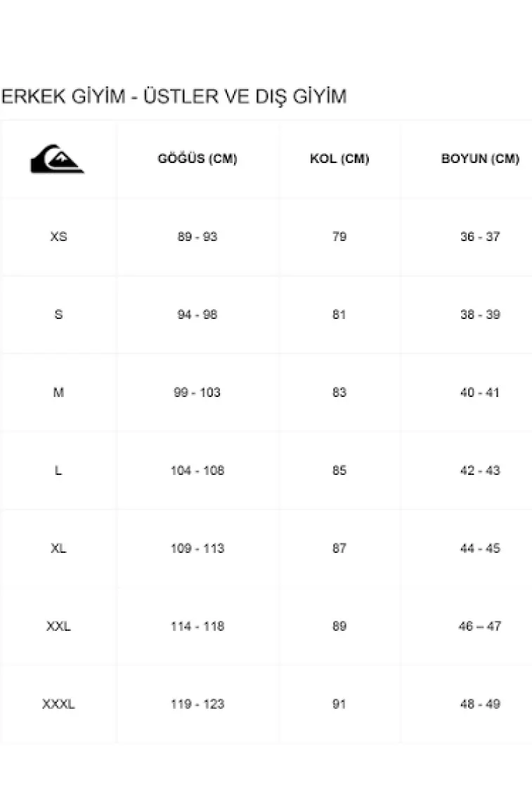Click the L size label

point(58,470)
